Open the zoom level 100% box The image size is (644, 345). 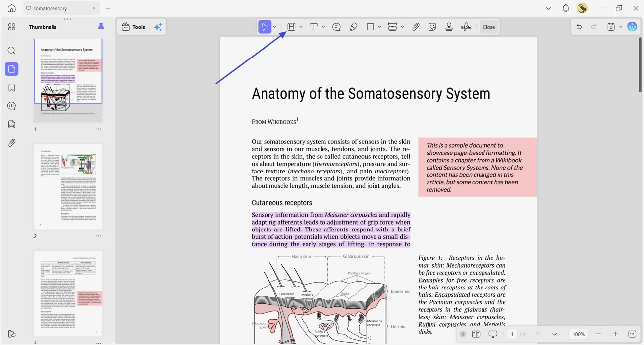point(579,334)
